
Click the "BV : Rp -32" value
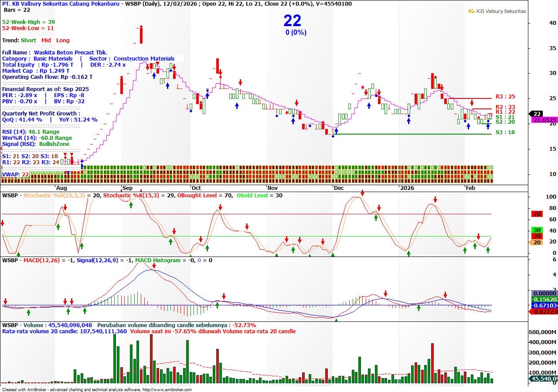click(69, 101)
